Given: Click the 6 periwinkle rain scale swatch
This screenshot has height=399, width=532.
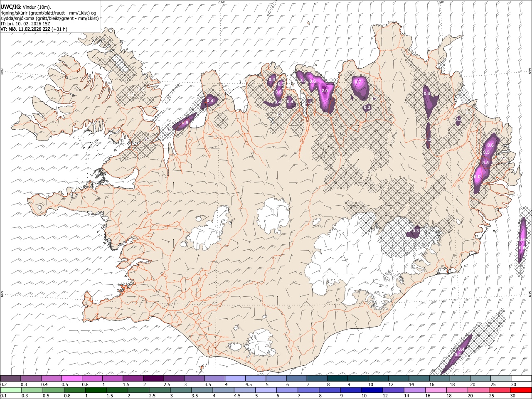Looking at the screenshot, I should pos(287,390).
